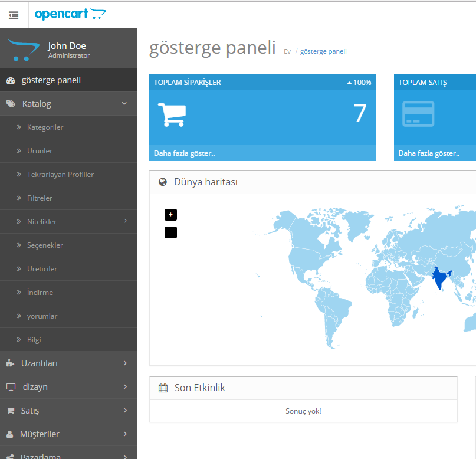
Task: Click the John Doe username text
Action: (67, 46)
